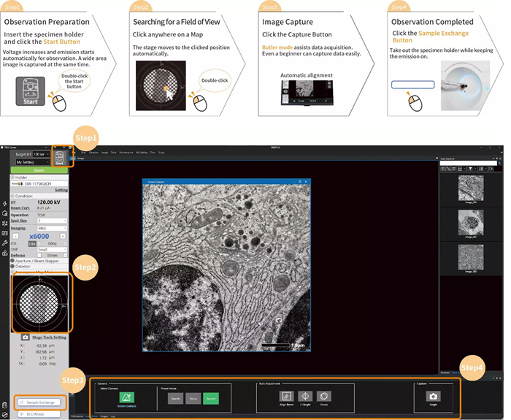This screenshot has width=511, height=420.
Task: Click the magnifier search sidebar icon
Action: tap(5, 213)
